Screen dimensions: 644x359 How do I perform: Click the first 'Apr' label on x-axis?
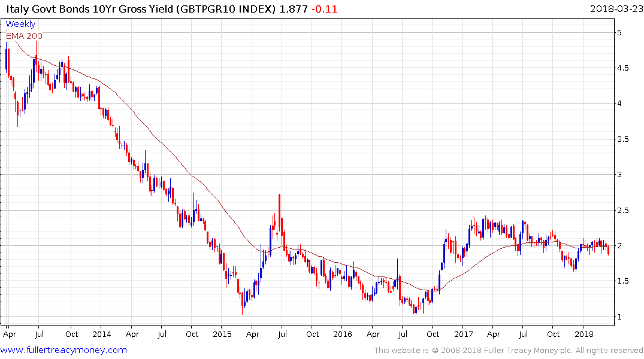coord(10,334)
